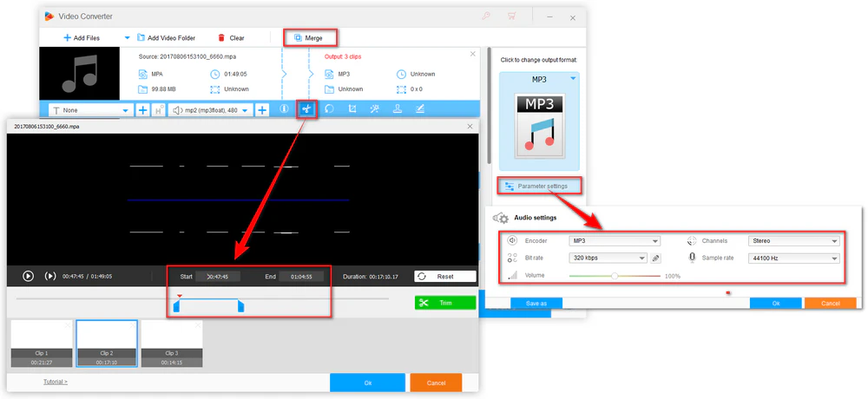Open the Encoder MP3 dropdown
This screenshot has height=399, width=868.
(615, 241)
